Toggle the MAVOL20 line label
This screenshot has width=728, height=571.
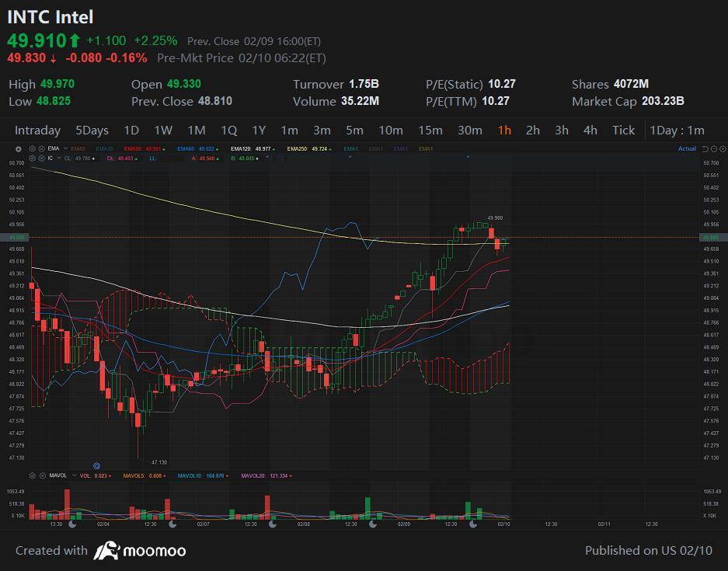266,475
